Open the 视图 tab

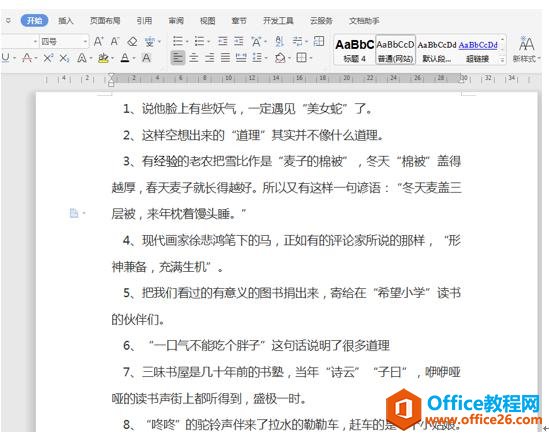click(x=207, y=21)
